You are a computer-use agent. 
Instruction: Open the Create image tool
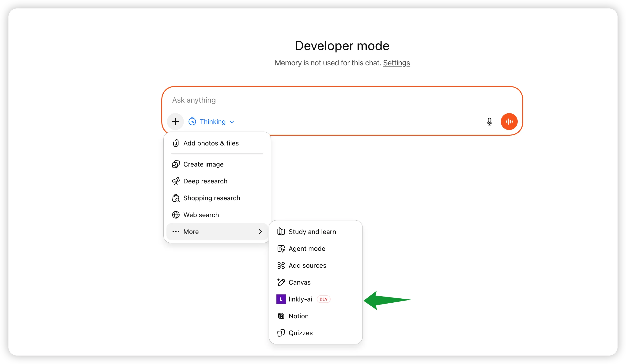[203, 164]
